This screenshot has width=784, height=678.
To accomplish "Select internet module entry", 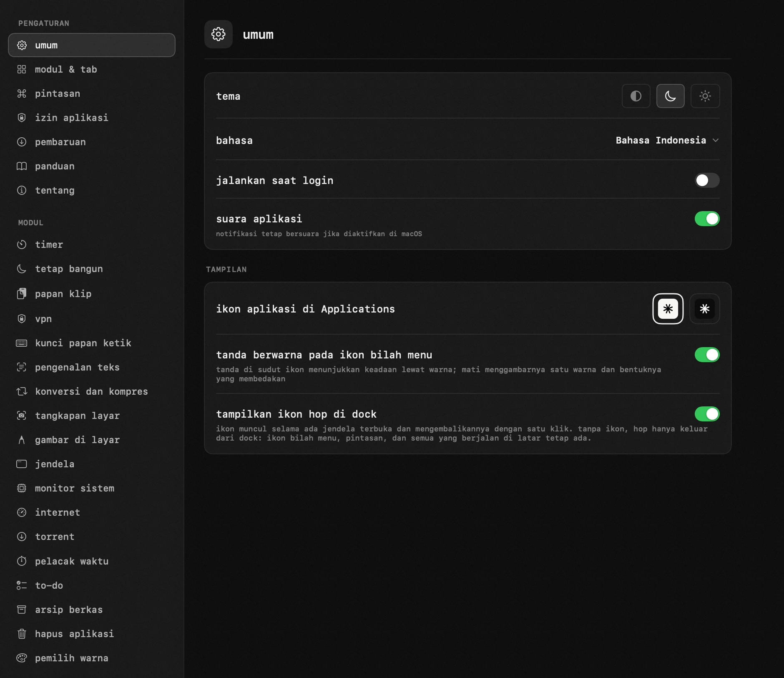I will [92, 512].
